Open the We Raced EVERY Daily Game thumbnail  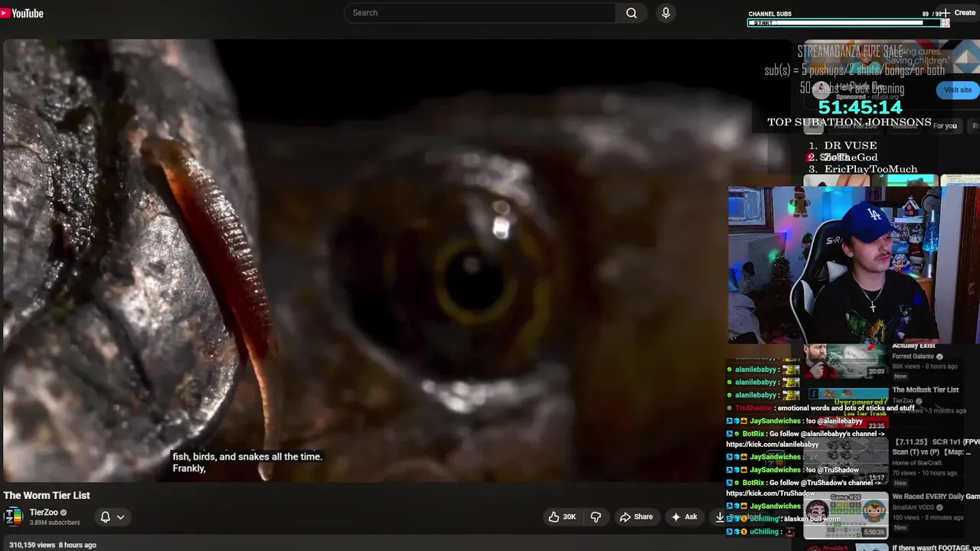(845, 514)
